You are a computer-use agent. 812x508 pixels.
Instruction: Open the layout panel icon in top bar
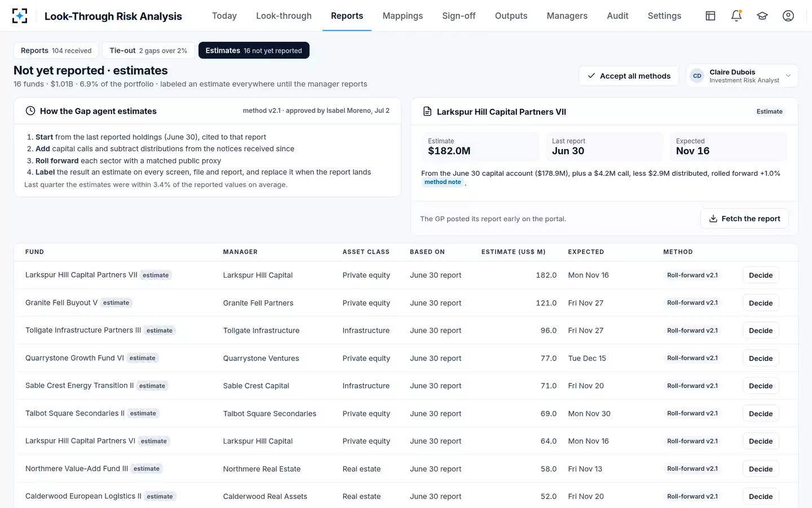coord(710,16)
